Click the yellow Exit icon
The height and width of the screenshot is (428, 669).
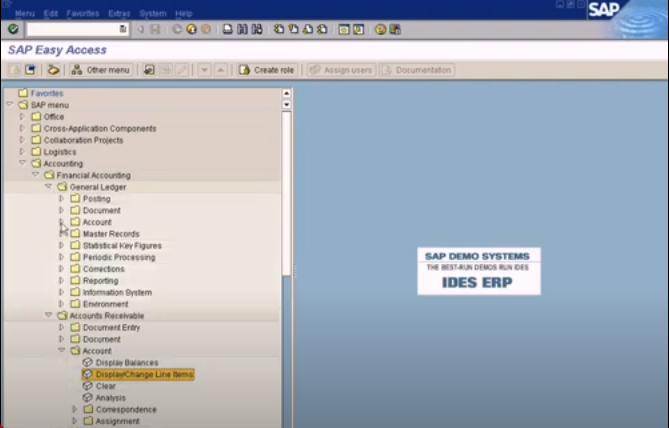[192, 29]
